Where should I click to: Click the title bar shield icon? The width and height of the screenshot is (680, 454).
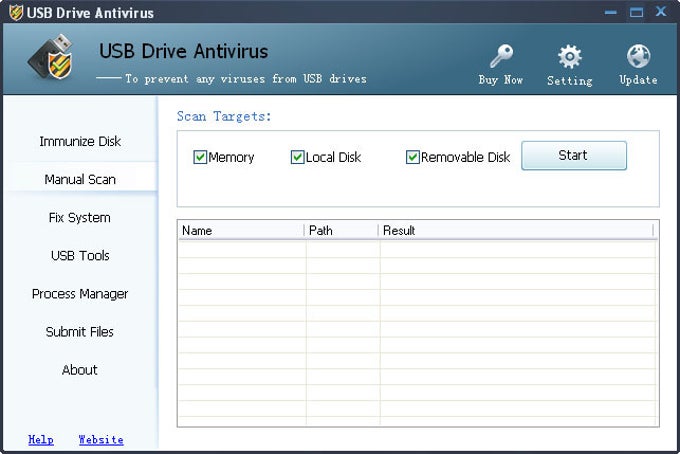14,12
